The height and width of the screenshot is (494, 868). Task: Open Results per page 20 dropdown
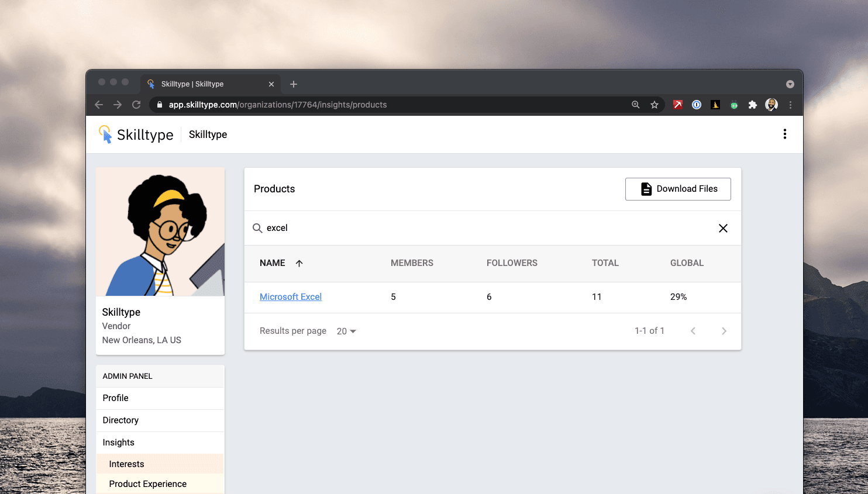(346, 331)
